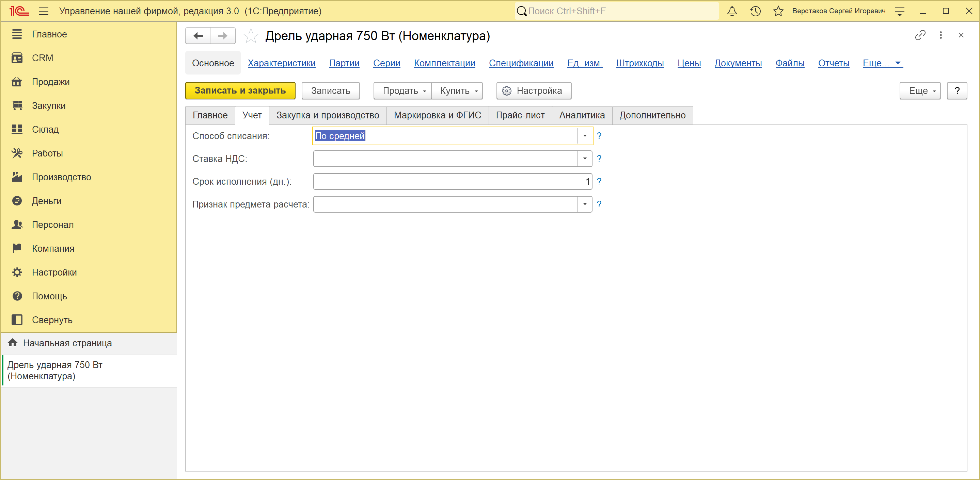Open favorites star in title bar
The width and height of the screenshot is (980, 480).
[778, 11]
